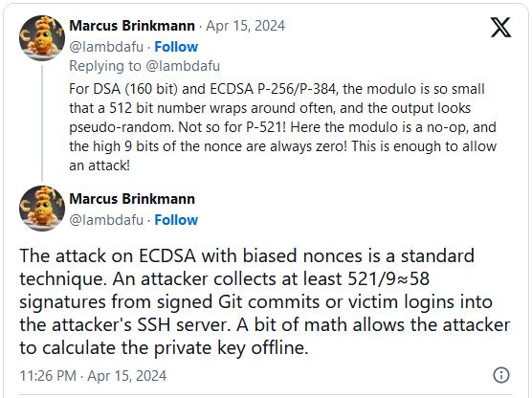Click the lower @lambdafu handle above main tweet

(106, 220)
